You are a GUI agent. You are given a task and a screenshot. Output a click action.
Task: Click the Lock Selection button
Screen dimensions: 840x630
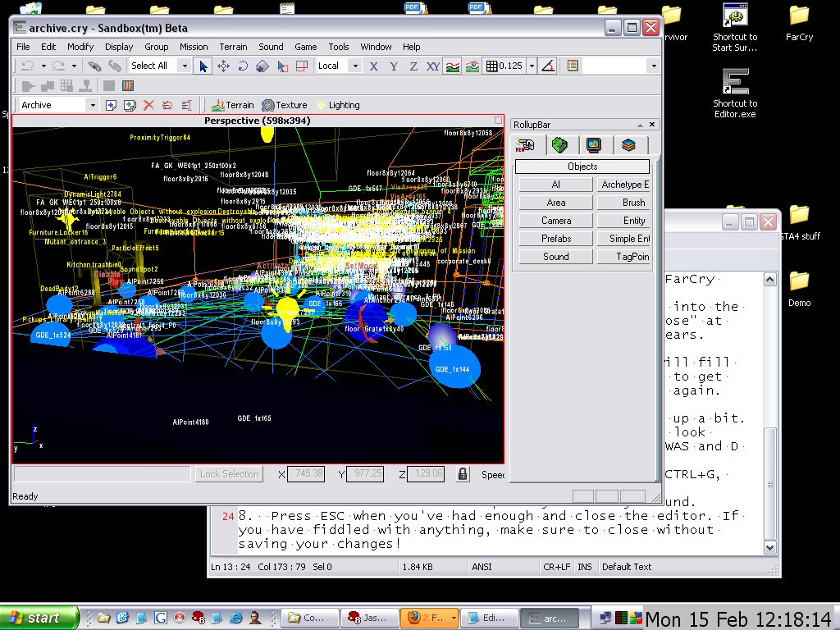tap(230, 474)
